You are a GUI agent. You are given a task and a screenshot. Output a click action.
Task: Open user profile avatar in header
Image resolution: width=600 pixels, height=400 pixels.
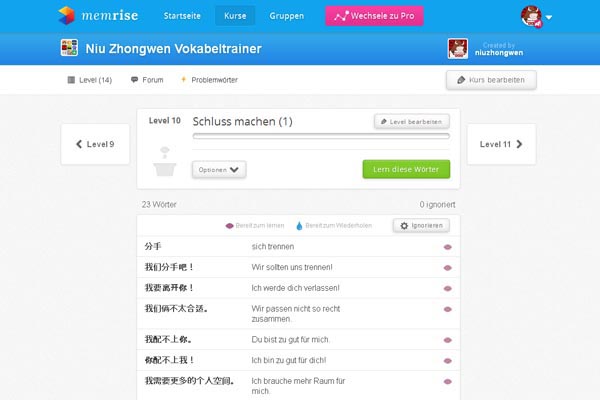531,16
